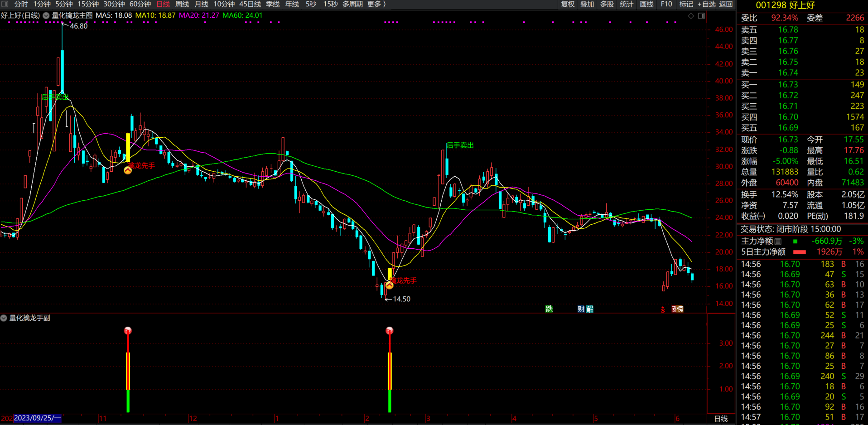Click the red S marker near June
Screen dimensions: 868x425
point(663,309)
